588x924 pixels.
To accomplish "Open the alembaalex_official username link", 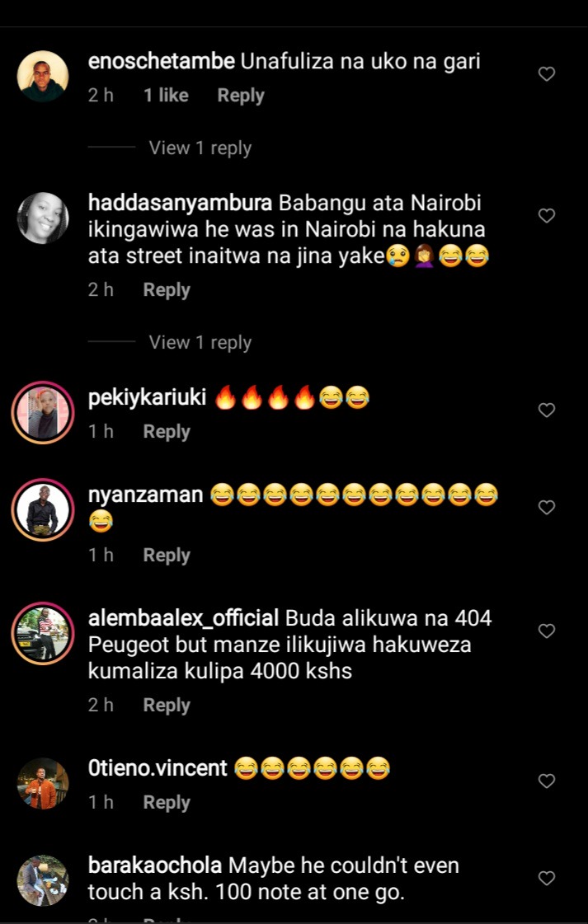I will pyautogui.click(x=183, y=619).
